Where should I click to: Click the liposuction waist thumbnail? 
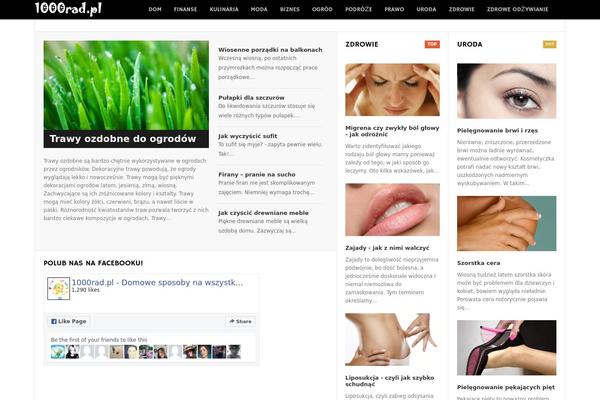(392, 340)
